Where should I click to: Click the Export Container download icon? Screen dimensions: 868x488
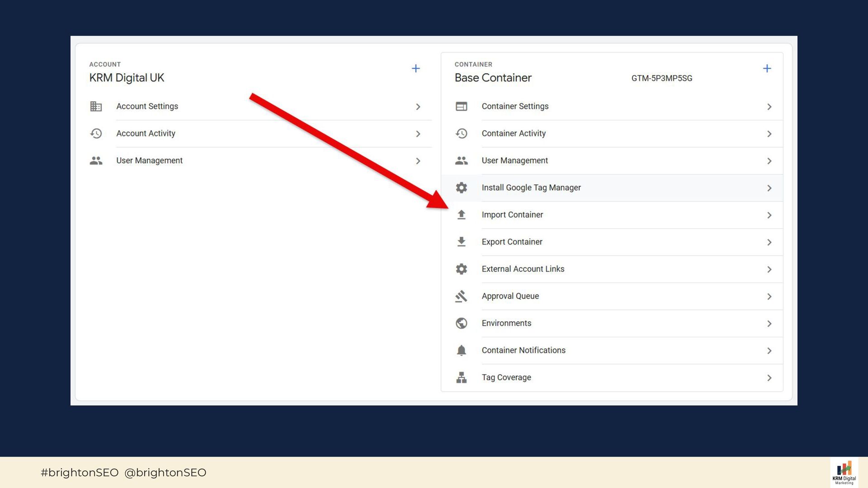pyautogui.click(x=461, y=242)
